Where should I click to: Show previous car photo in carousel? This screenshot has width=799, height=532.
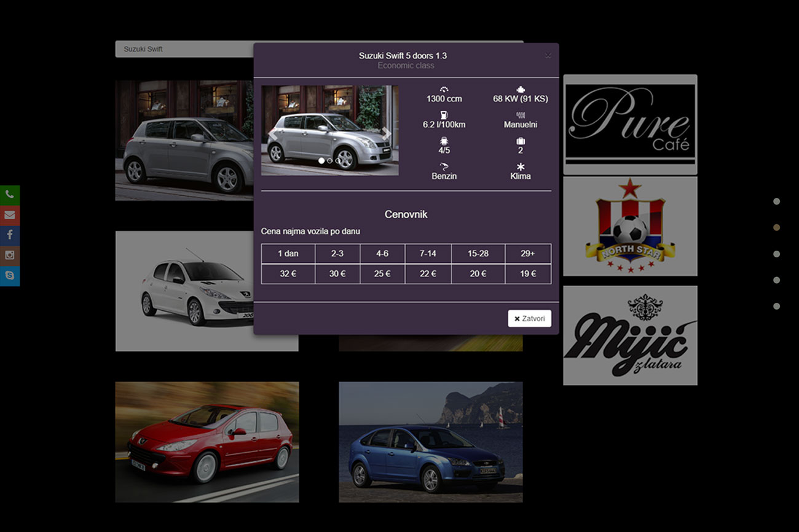coord(272,133)
